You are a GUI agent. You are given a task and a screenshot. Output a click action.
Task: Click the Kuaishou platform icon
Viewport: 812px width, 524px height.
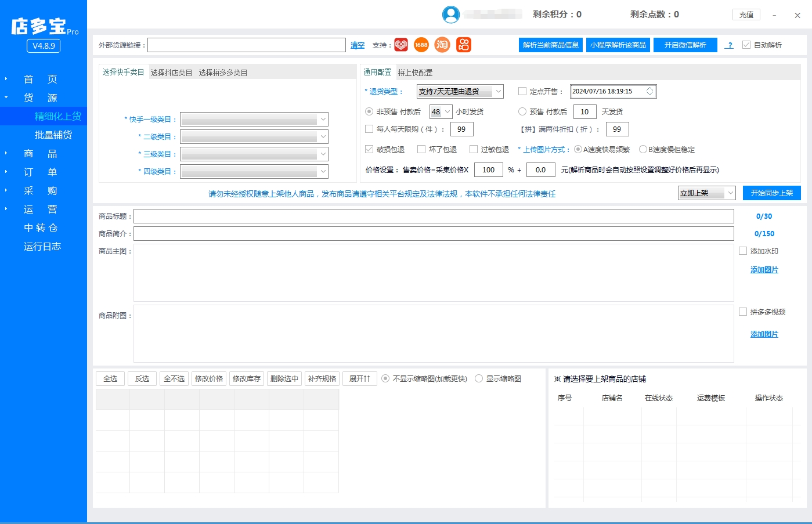point(464,45)
